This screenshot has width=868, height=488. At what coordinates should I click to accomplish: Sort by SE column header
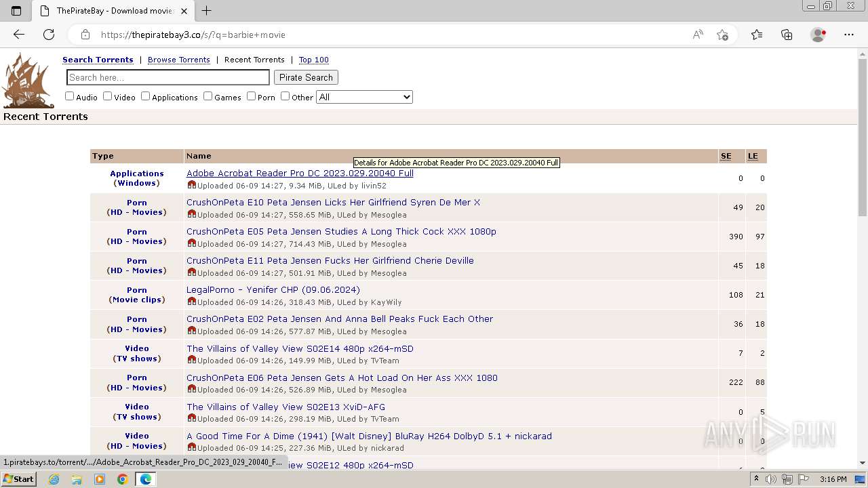point(726,156)
